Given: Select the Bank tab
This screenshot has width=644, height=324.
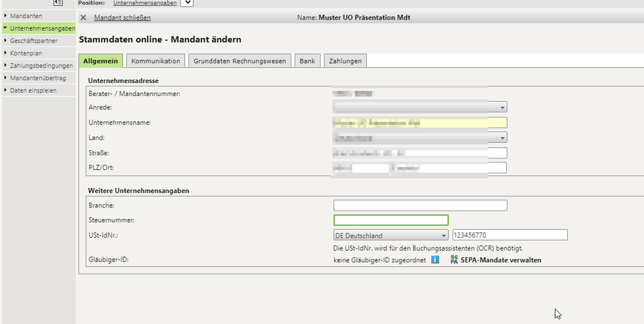Looking at the screenshot, I should tap(307, 61).
